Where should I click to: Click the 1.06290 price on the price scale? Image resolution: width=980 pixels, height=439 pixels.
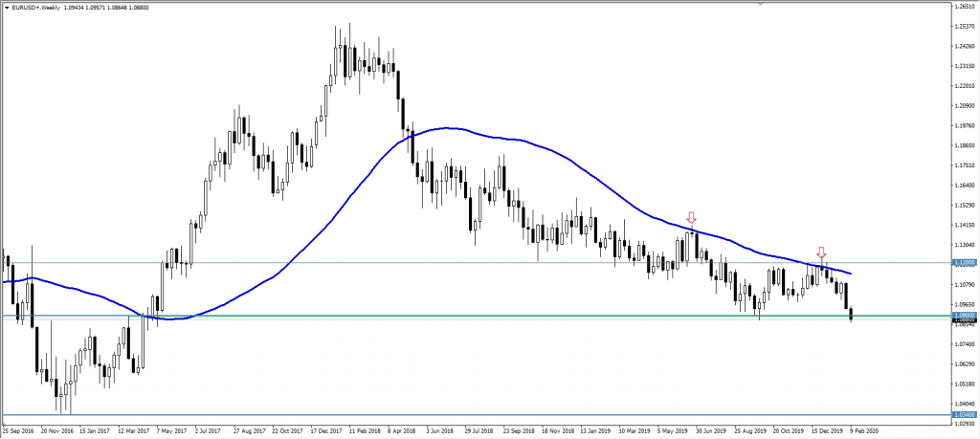click(x=965, y=364)
